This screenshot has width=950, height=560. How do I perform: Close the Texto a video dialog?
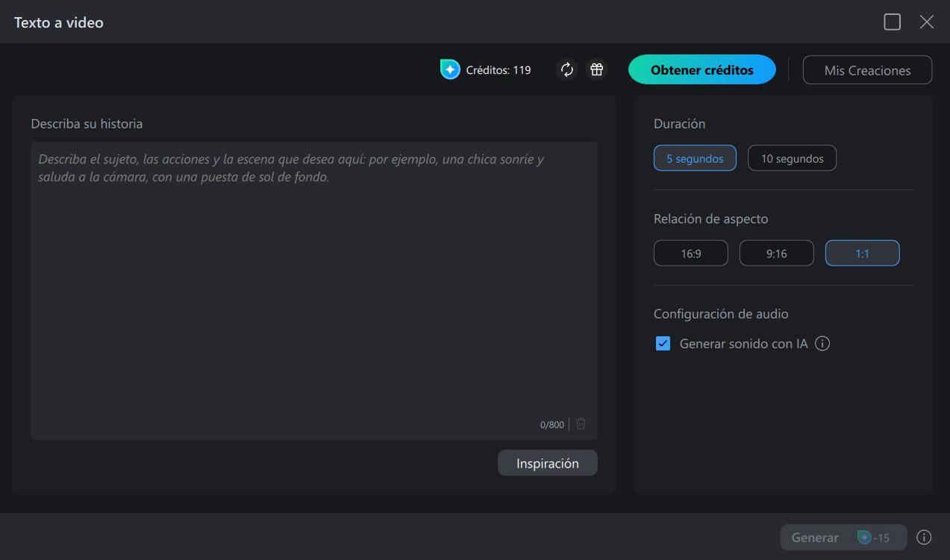click(x=927, y=22)
